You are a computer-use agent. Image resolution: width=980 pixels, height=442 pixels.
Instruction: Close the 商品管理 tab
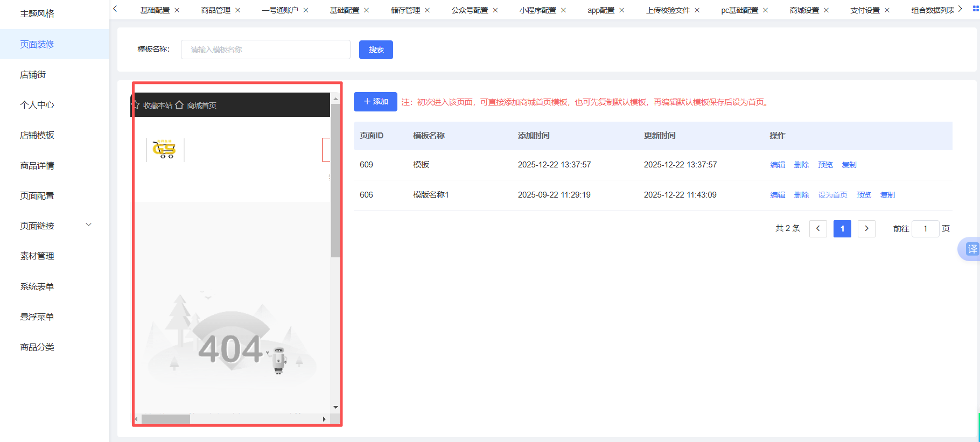pos(237,10)
